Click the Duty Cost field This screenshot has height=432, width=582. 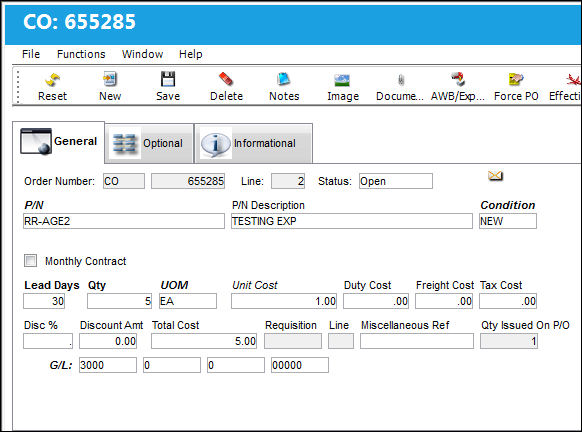[376, 301]
